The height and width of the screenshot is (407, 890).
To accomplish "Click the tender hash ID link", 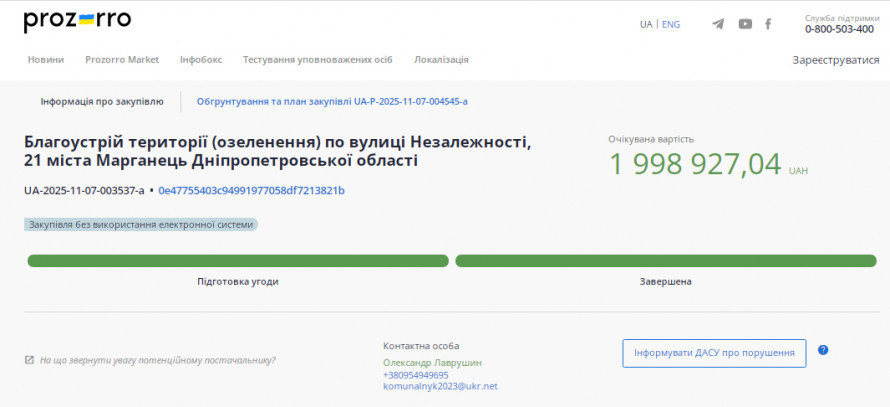I will pyautogui.click(x=251, y=190).
